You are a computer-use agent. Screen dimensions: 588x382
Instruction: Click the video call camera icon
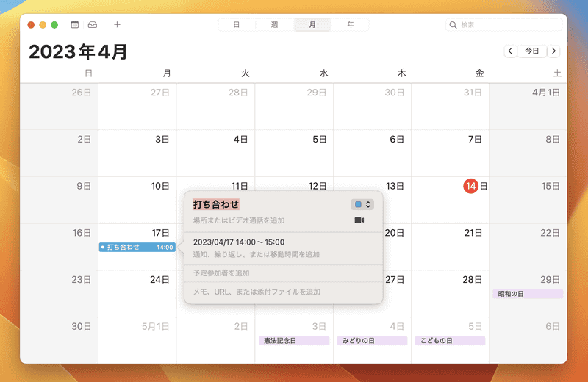tap(359, 220)
